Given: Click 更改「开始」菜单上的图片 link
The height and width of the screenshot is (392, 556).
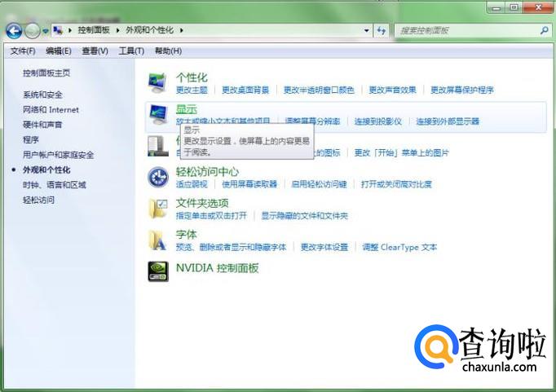Looking at the screenshot, I should [401, 152].
